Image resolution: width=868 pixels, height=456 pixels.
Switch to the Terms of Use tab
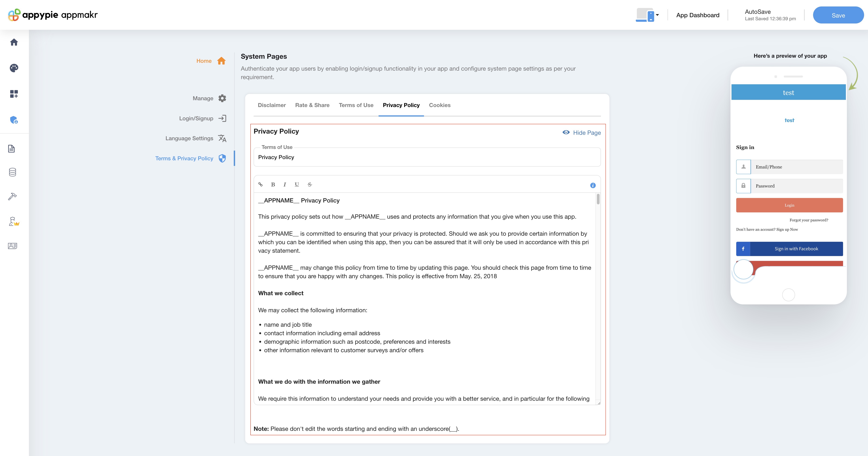click(356, 105)
